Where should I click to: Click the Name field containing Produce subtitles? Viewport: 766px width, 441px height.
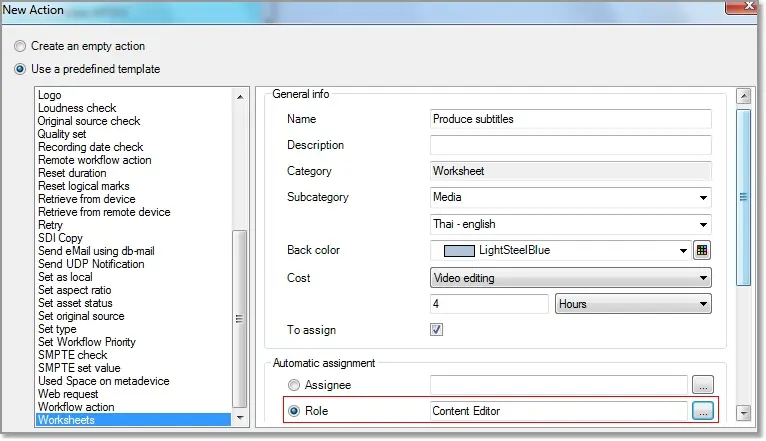(570, 119)
